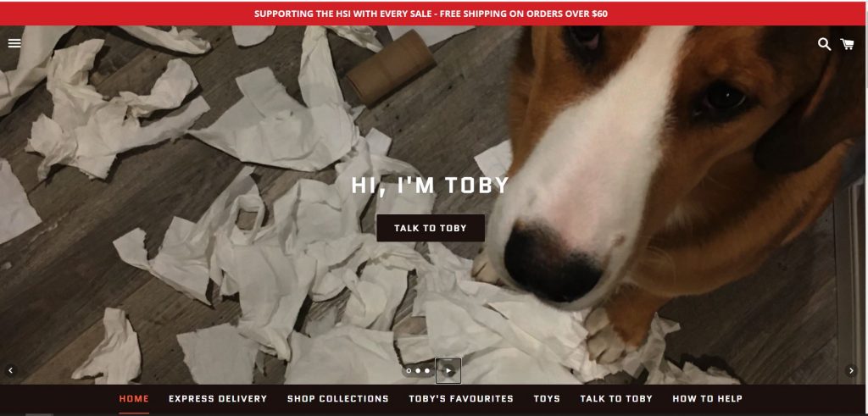Play the slideshow autoplay button

click(448, 370)
